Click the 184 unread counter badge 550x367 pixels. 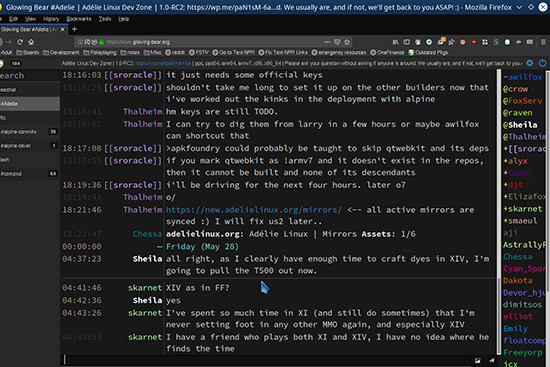click(15, 64)
